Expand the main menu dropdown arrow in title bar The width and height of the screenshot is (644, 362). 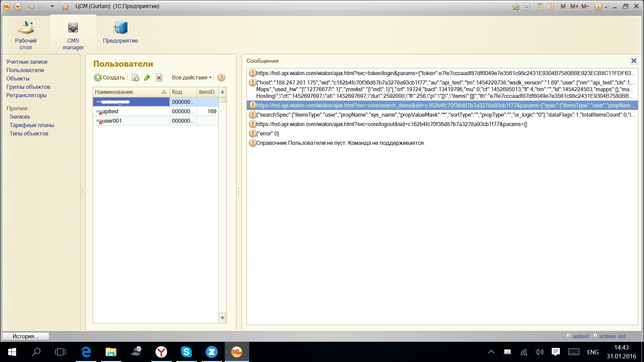pyautogui.click(x=18, y=6)
